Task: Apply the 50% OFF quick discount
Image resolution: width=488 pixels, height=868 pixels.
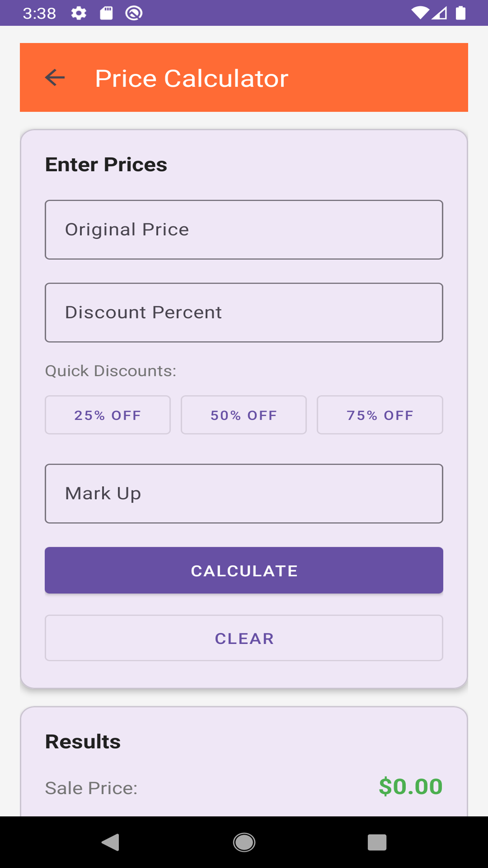Action: pos(244,415)
